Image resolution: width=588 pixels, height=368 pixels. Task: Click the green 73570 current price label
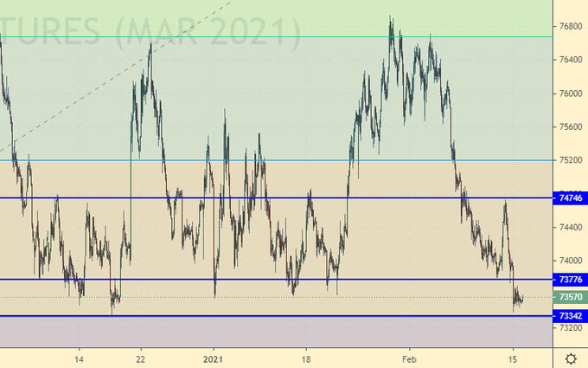(x=571, y=298)
